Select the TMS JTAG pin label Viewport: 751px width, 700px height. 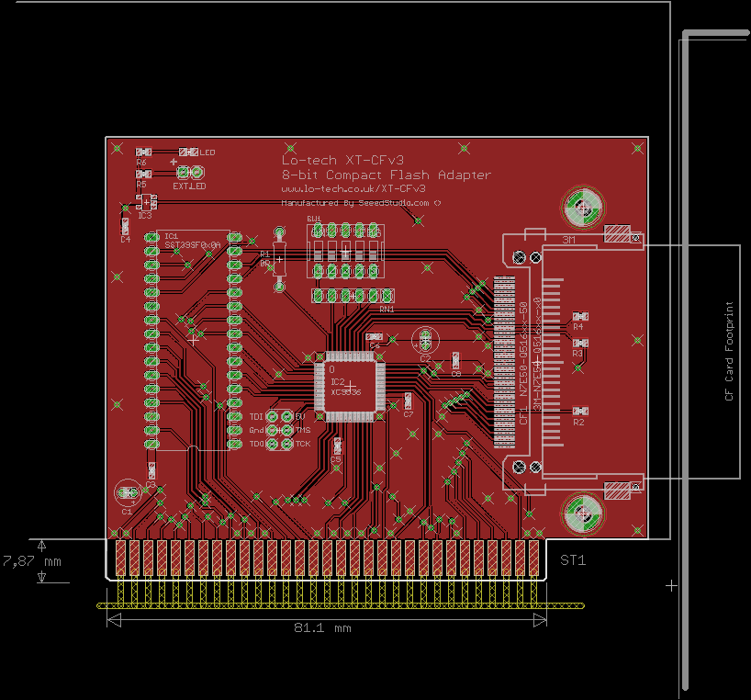303,430
